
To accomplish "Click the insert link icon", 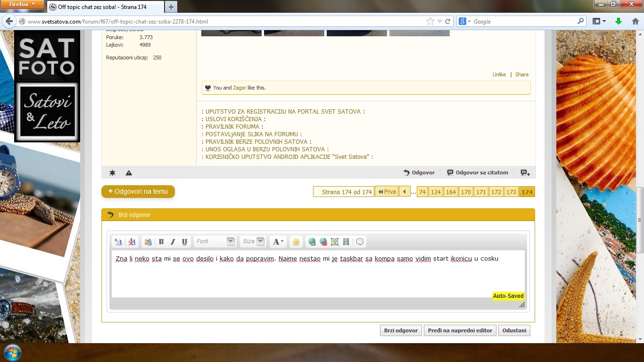I will [x=312, y=242].
